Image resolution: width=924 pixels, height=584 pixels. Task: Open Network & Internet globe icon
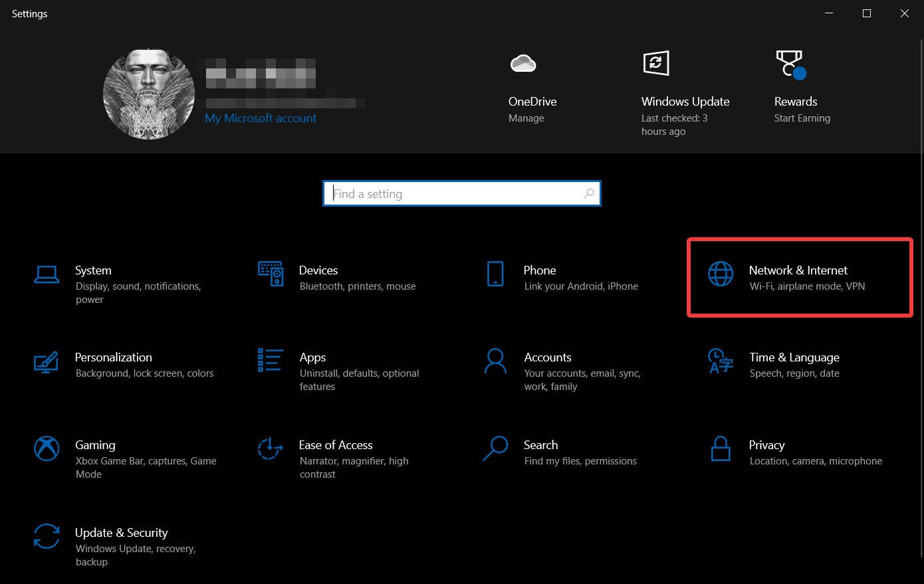click(721, 274)
